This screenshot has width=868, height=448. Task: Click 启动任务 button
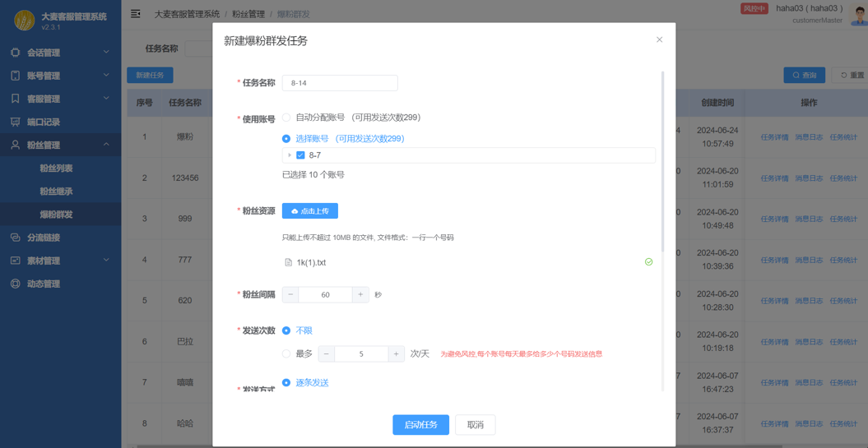[420, 425]
